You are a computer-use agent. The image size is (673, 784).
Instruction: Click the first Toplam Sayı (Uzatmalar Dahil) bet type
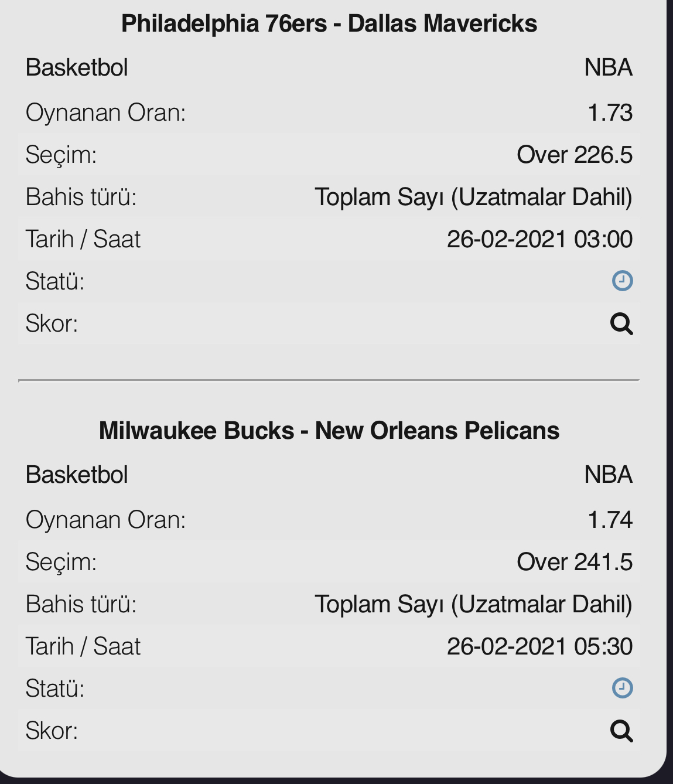click(x=474, y=197)
